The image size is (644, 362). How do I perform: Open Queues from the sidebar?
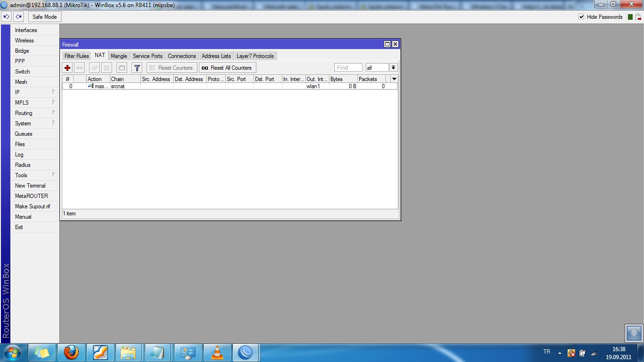point(35,134)
